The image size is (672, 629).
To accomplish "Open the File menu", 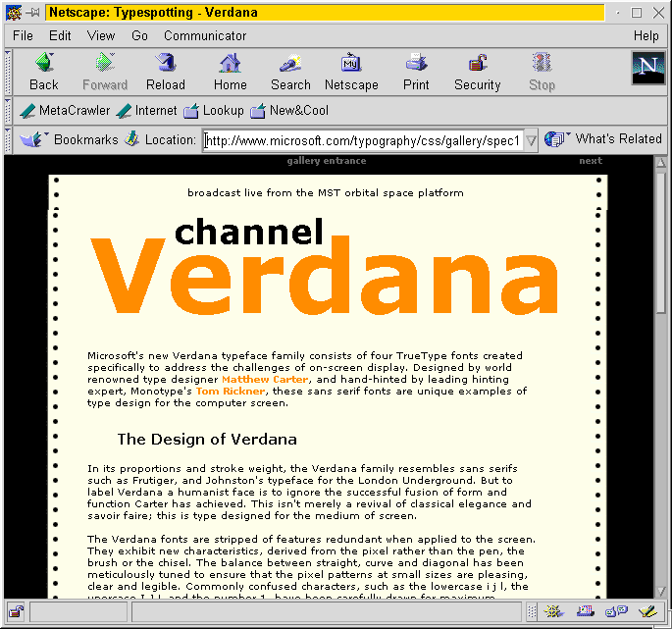I will (23, 35).
